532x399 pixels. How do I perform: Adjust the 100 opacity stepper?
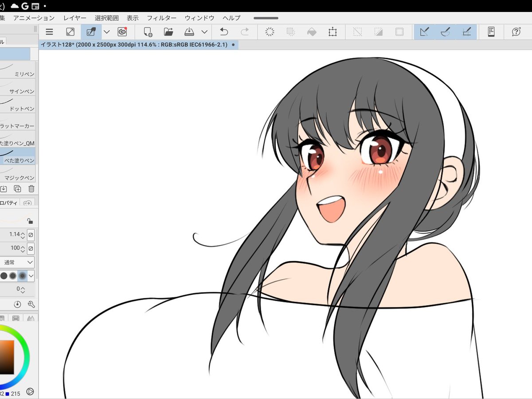23,248
